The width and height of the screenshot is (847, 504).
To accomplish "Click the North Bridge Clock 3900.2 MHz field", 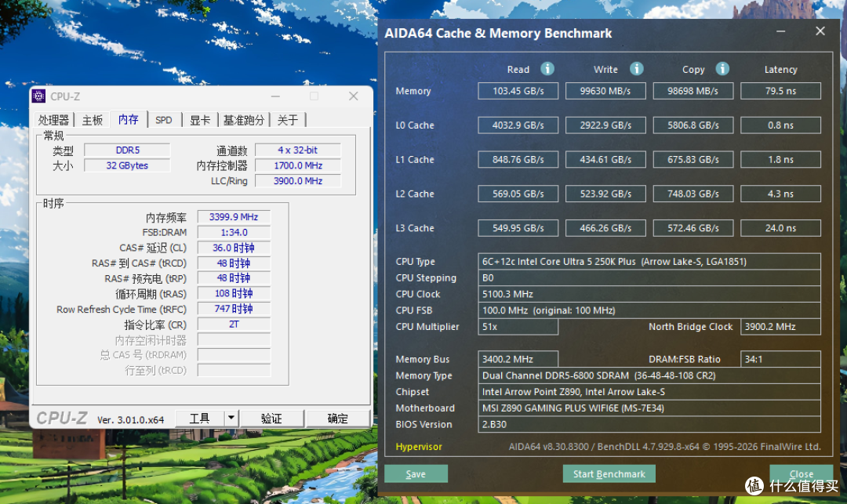I will [780, 327].
